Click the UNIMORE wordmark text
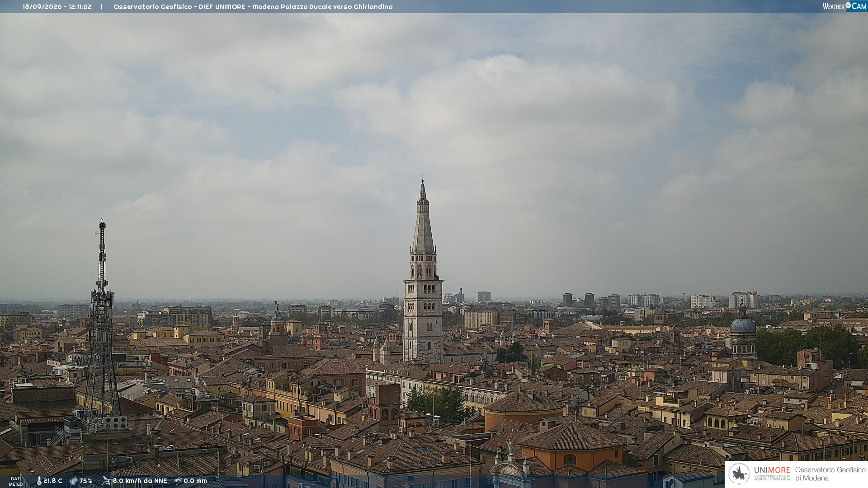The image size is (868, 488). [772, 470]
